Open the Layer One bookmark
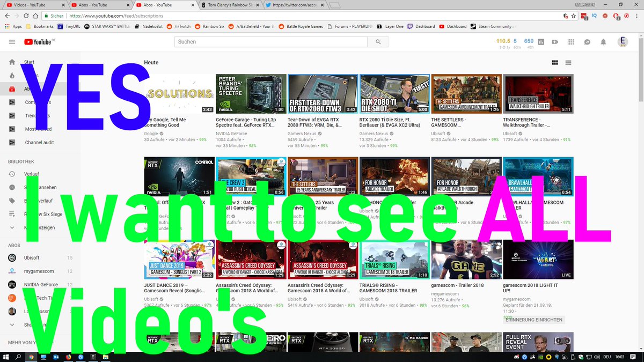This screenshot has height=362, width=644. click(x=390, y=26)
